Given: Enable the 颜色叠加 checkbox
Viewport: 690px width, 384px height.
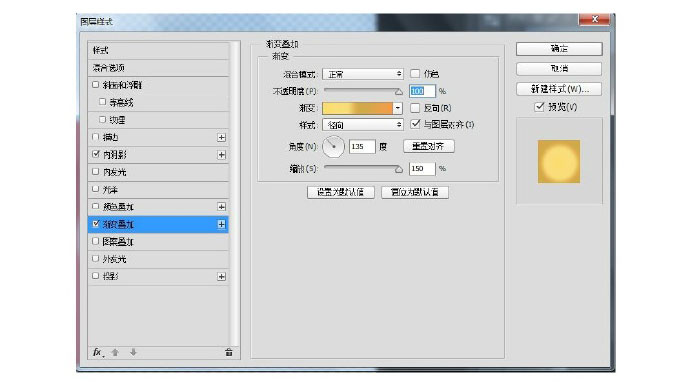Looking at the screenshot, I should (95, 206).
